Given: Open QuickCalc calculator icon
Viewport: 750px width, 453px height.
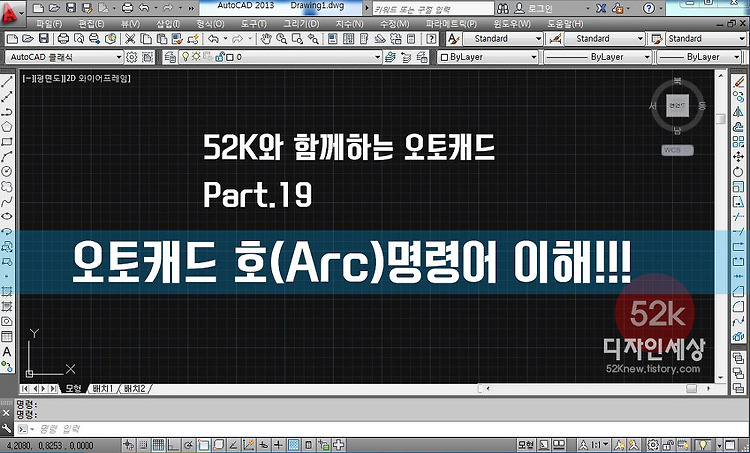Looking at the screenshot, I should [x=411, y=39].
